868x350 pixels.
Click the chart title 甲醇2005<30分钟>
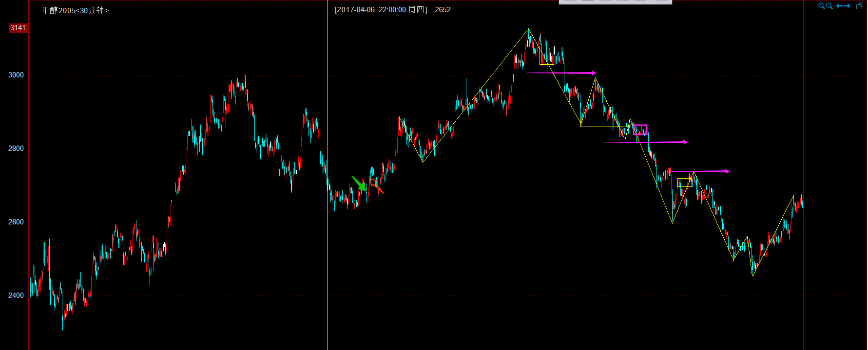(76, 10)
